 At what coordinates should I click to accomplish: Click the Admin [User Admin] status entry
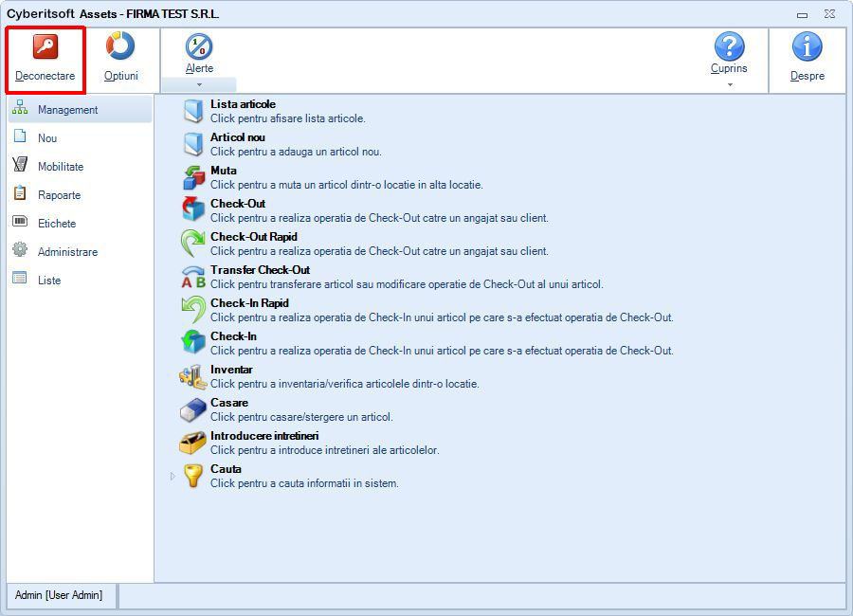59,595
